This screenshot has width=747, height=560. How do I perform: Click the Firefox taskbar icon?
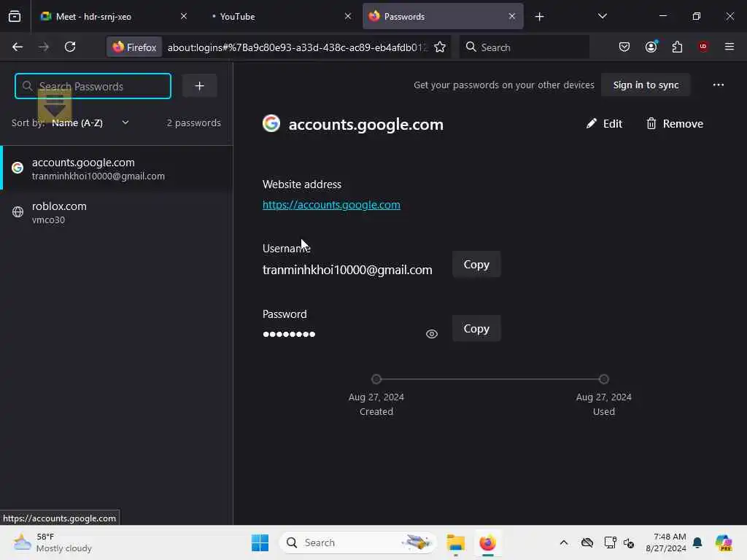[x=488, y=542]
